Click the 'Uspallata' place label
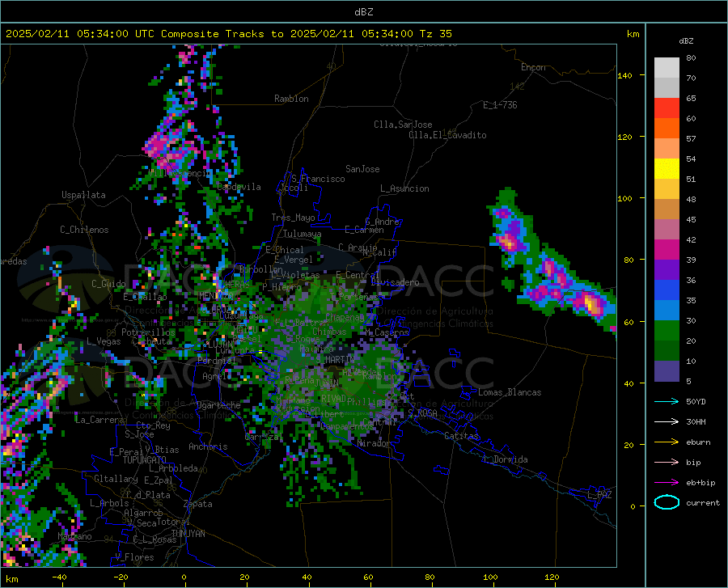728x588 pixels. 83,195
